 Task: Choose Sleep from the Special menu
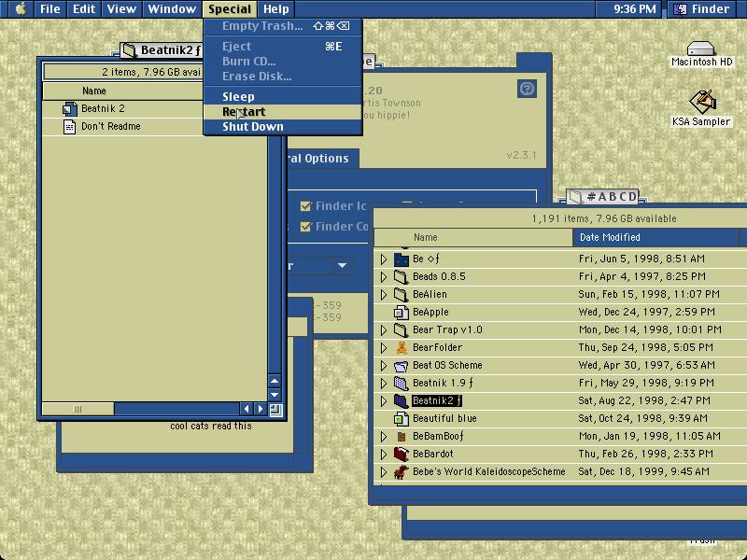coord(283,97)
